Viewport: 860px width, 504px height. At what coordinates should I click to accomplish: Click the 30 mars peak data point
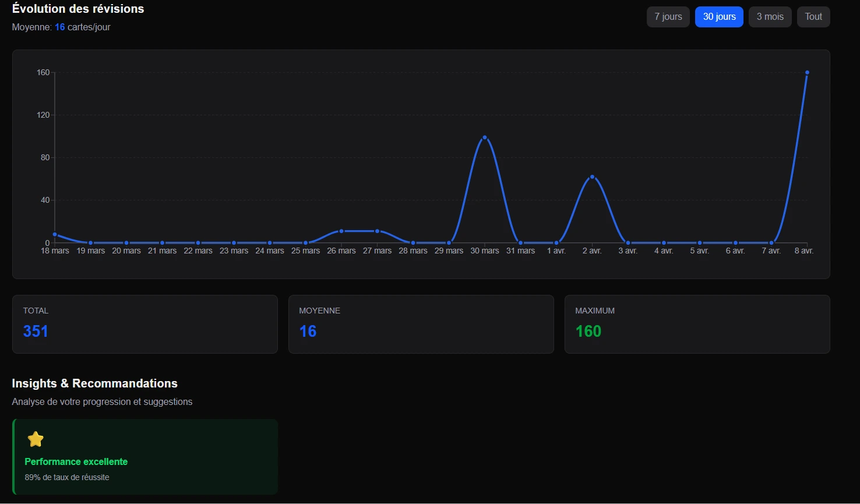tap(485, 138)
